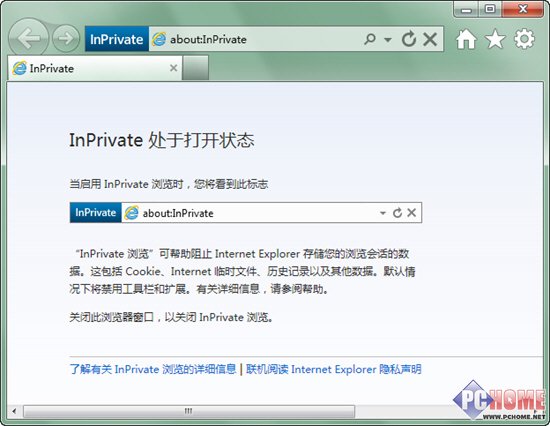Minimize the browser window
550x426 pixels.
click(x=466, y=9)
